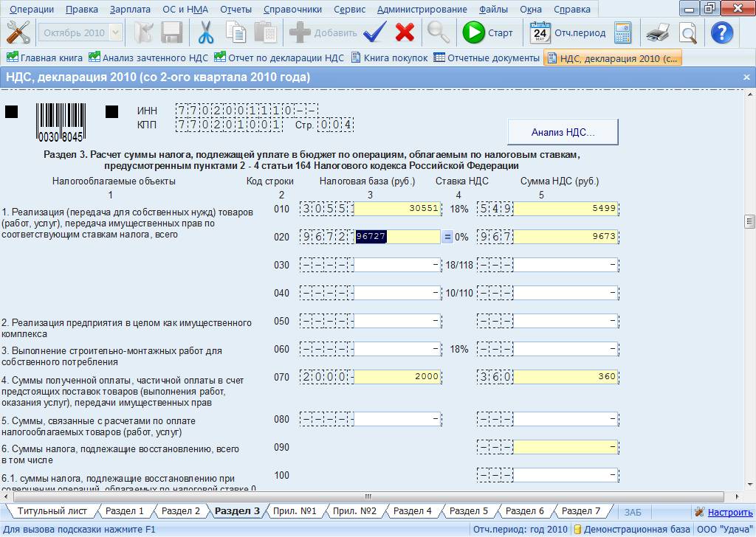Click the blue question mark help icon

[x=722, y=32]
